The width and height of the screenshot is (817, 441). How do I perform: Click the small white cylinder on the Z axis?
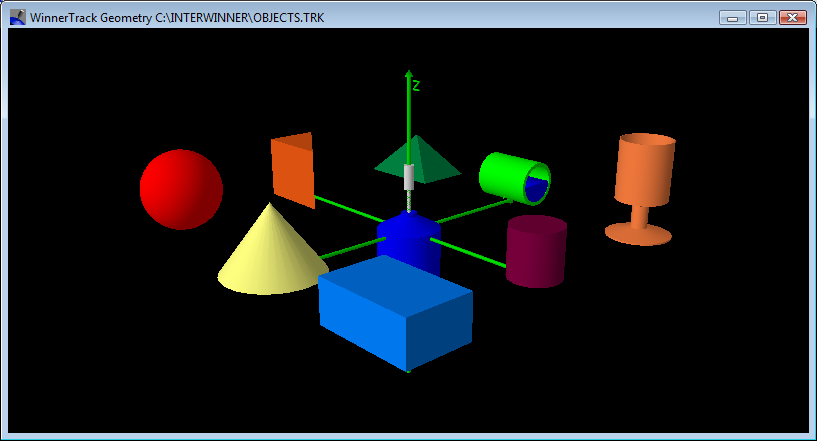[408, 177]
